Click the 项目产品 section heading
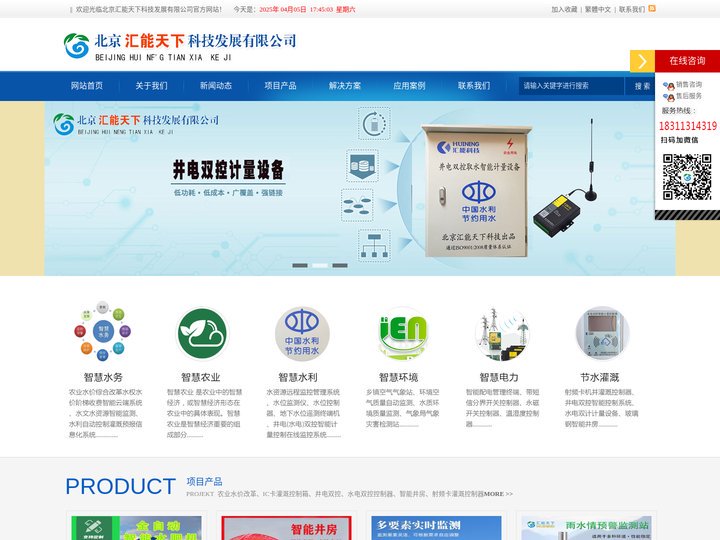The height and width of the screenshot is (540, 720). (204, 481)
